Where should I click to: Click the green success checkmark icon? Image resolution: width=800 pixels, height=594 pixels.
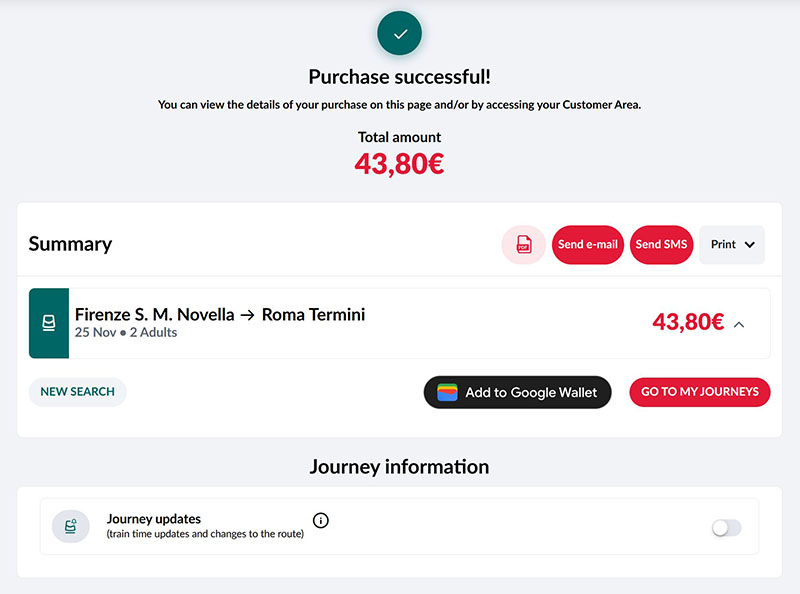point(400,33)
